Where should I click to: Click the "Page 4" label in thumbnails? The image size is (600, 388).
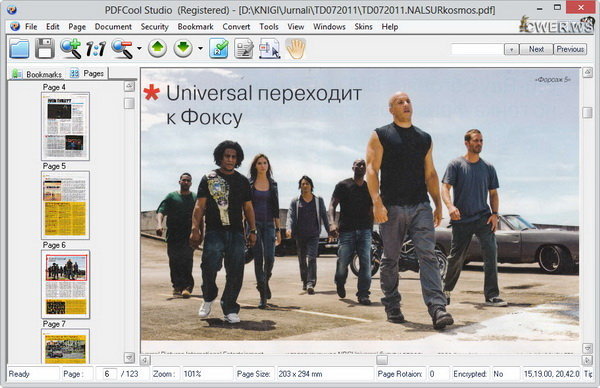54,87
